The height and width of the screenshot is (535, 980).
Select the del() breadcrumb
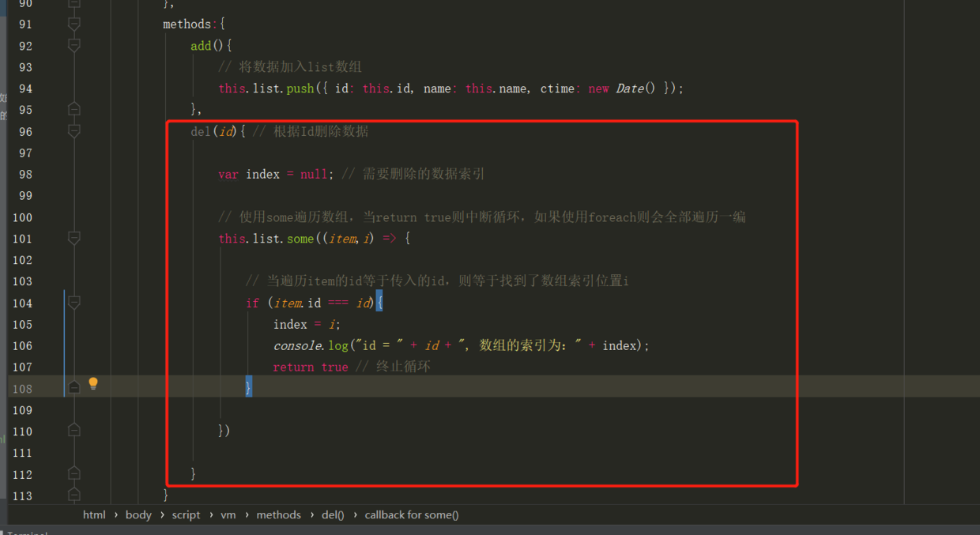pyautogui.click(x=333, y=514)
